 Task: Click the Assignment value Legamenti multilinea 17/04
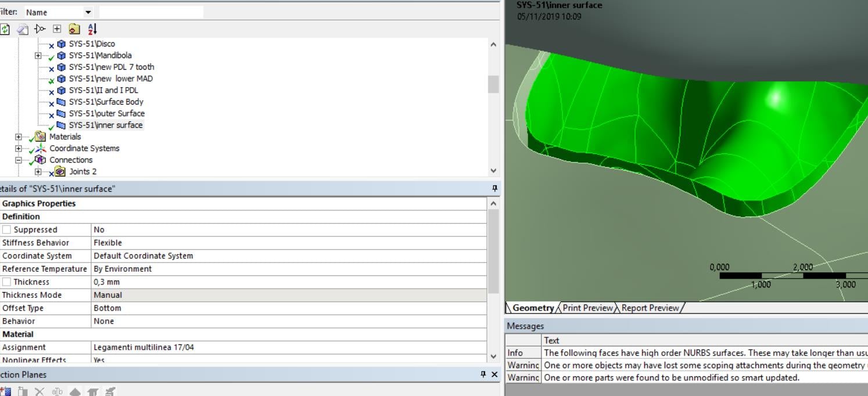point(289,347)
